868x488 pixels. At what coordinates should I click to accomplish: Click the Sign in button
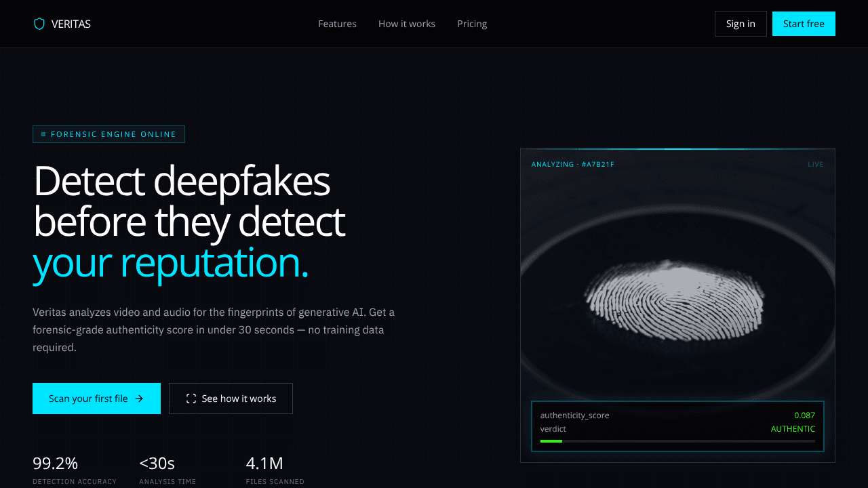click(x=741, y=24)
